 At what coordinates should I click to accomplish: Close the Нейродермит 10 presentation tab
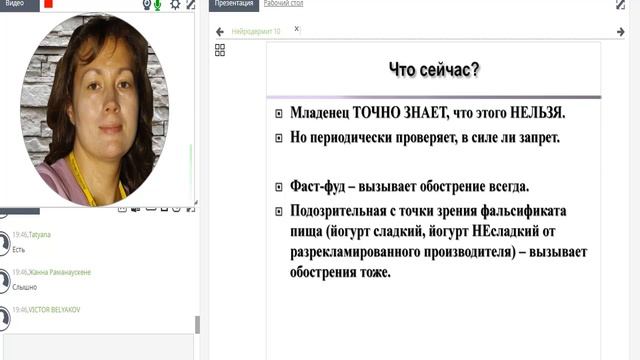coord(297,29)
